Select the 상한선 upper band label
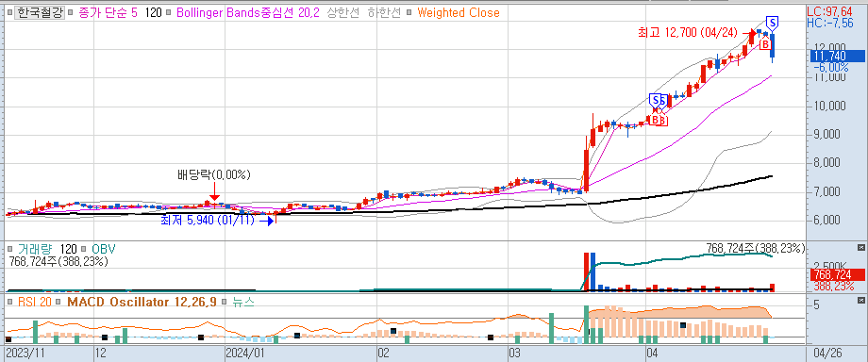Image resolution: width=868 pixels, height=362 pixels. (344, 13)
